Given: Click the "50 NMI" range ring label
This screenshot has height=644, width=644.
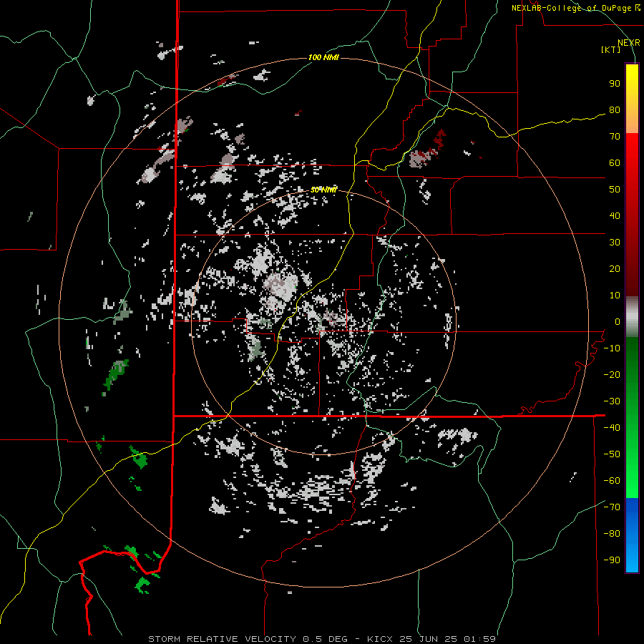Looking at the screenshot, I should tap(323, 190).
